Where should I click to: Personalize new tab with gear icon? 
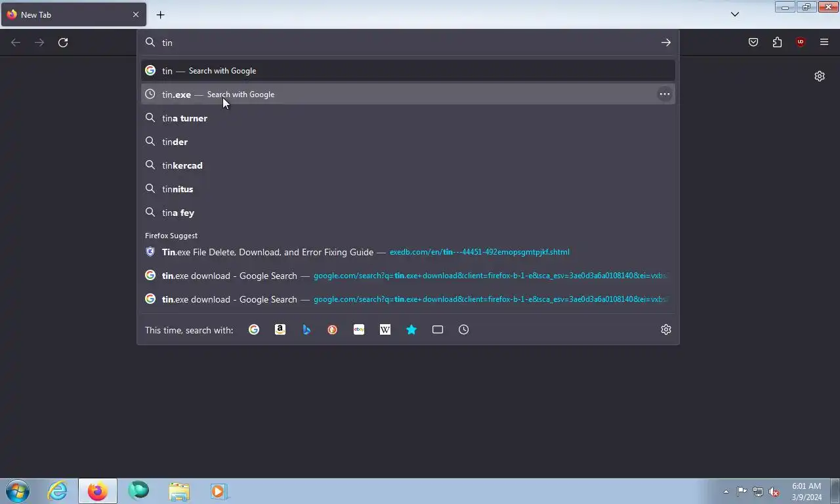(820, 76)
